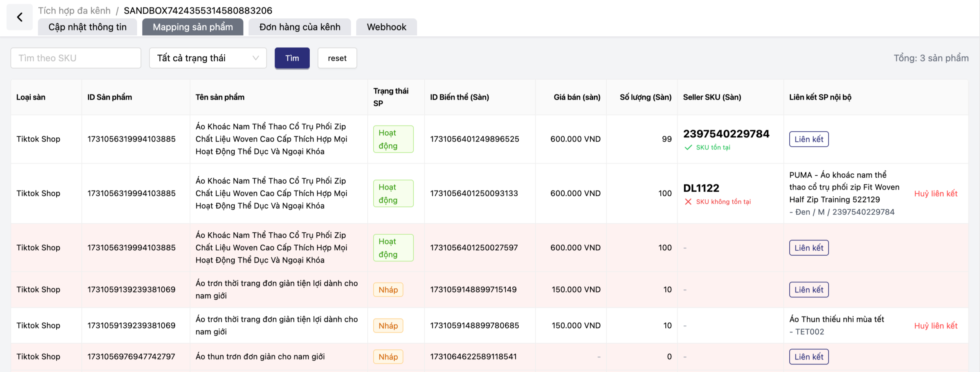Click Tích hợp đa kênh breadcrumb link
Viewport: 980px width, 372px height.
(74, 10)
